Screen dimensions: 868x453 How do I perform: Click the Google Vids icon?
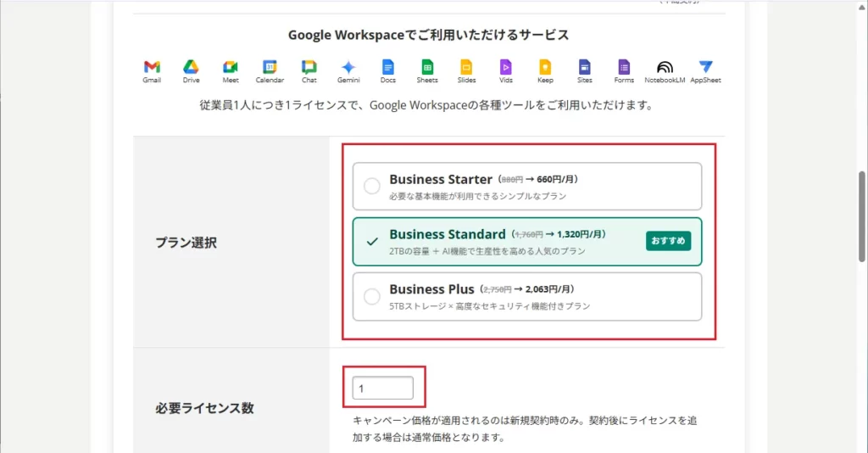point(505,67)
